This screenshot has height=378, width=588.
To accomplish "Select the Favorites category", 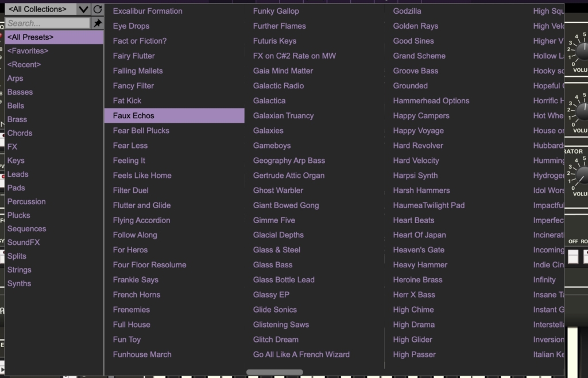I will tap(28, 51).
